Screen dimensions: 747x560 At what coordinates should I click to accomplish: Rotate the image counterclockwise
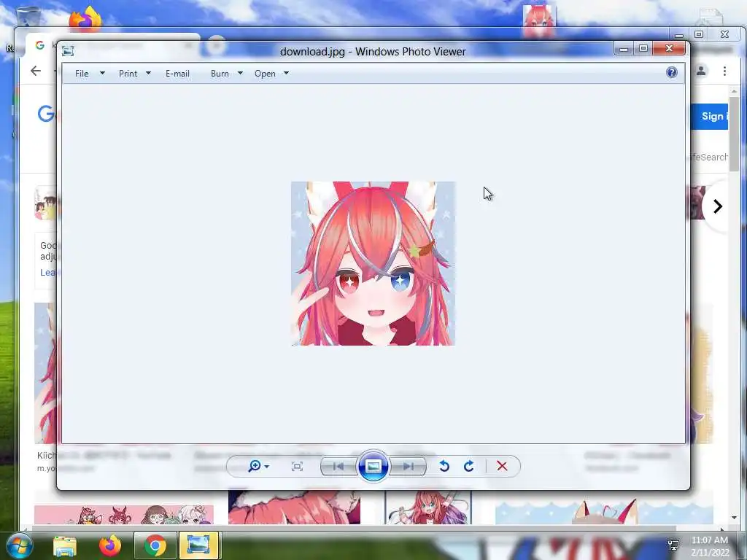point(444,466)
